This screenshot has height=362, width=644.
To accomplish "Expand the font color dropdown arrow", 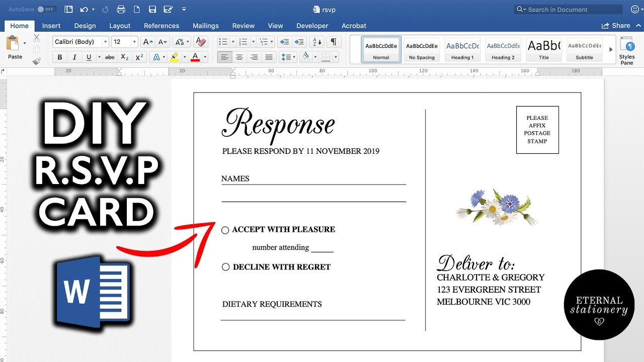I will pyautogui.click(x=204, y=57).
